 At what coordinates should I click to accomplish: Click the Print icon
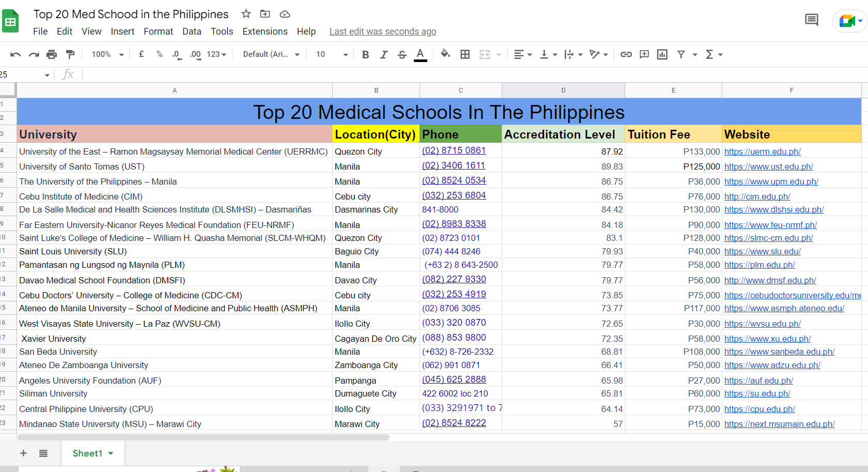52,54
